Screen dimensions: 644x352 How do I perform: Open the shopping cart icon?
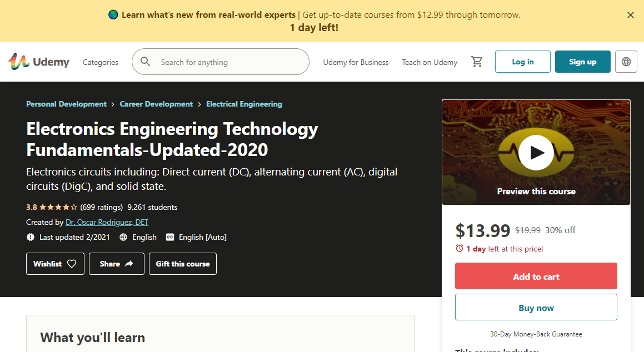tap(477, 62)
